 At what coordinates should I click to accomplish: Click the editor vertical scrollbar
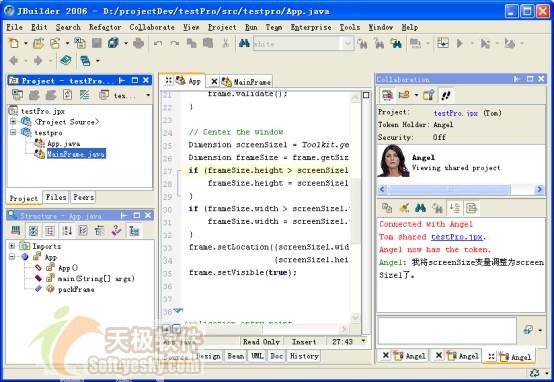coord(356,207)
